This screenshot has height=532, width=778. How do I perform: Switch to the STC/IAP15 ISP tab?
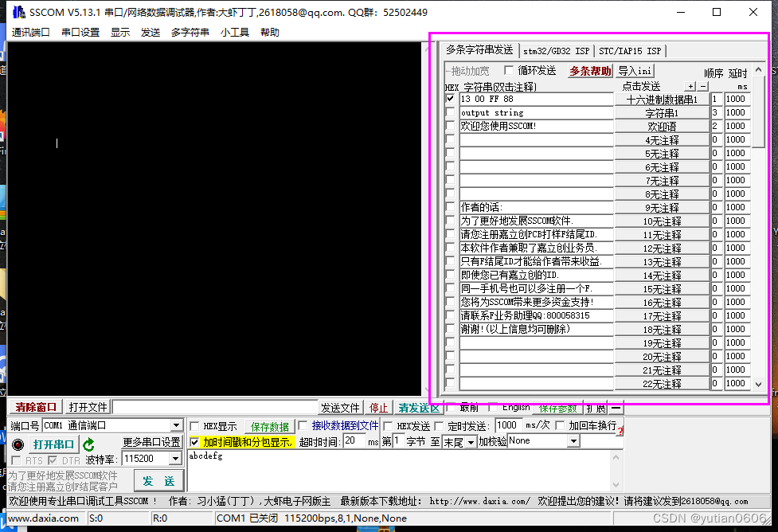pyautogui.click(x=630, y=51)
